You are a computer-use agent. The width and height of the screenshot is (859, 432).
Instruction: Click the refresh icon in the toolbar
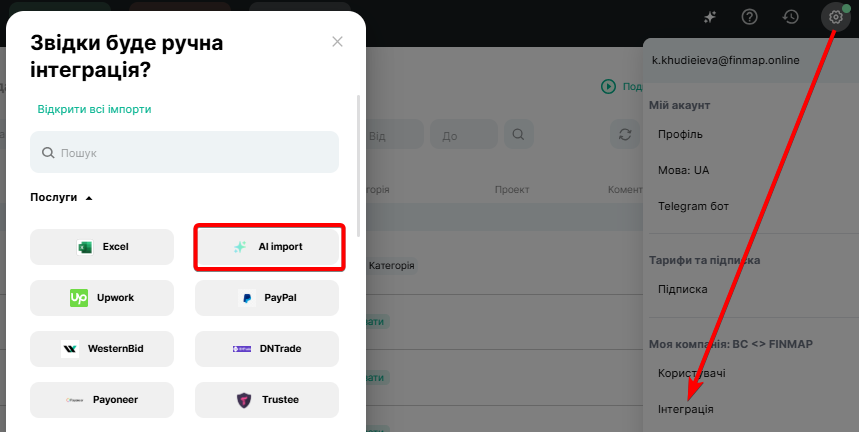point(626,135)
